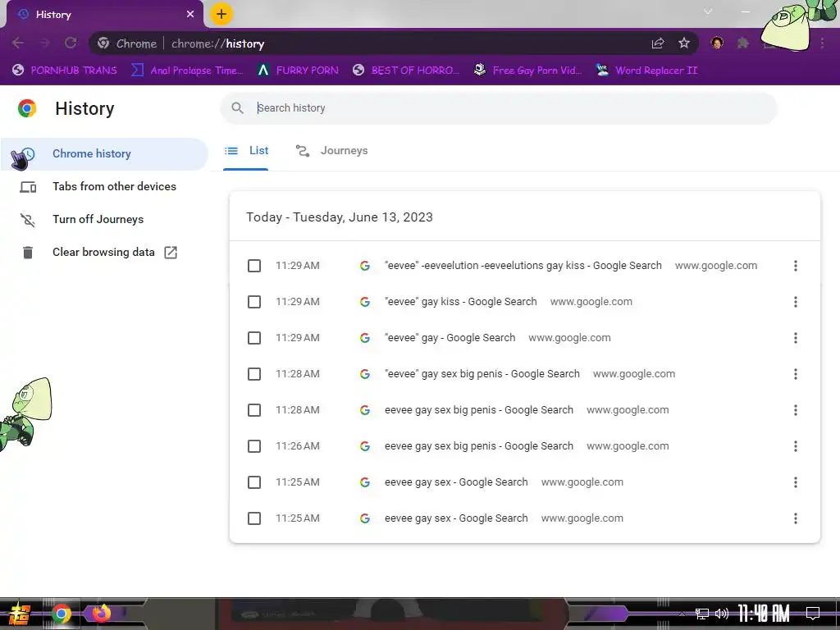Click the Chrome logo beside History heading

(x=27, y=108)
